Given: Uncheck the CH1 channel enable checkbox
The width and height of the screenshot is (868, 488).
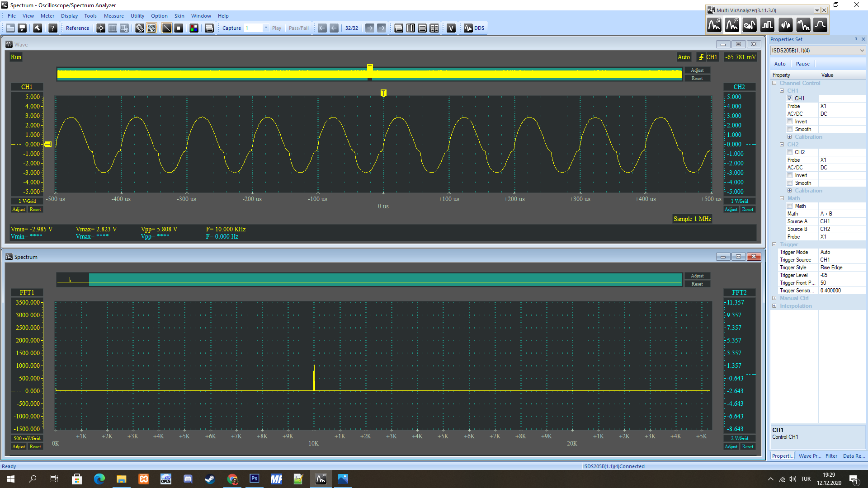Looking at the screenshot, I should tap(790, 99).
